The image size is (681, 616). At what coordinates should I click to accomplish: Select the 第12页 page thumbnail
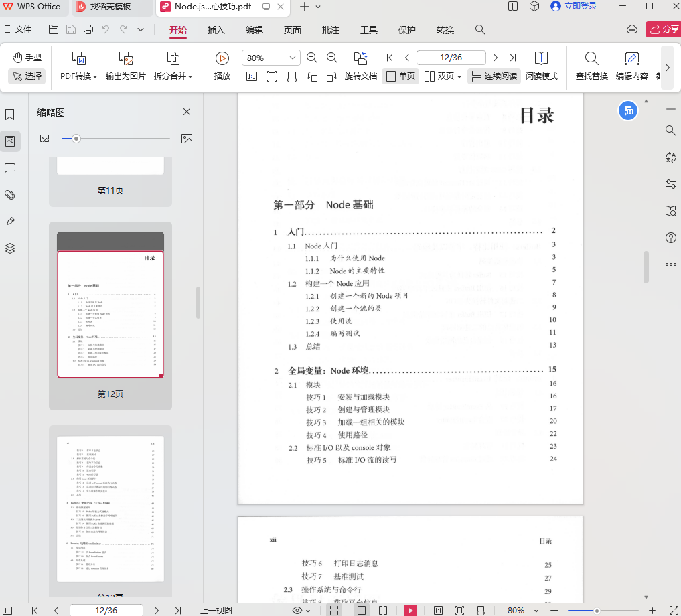click(x=110, y=314)
